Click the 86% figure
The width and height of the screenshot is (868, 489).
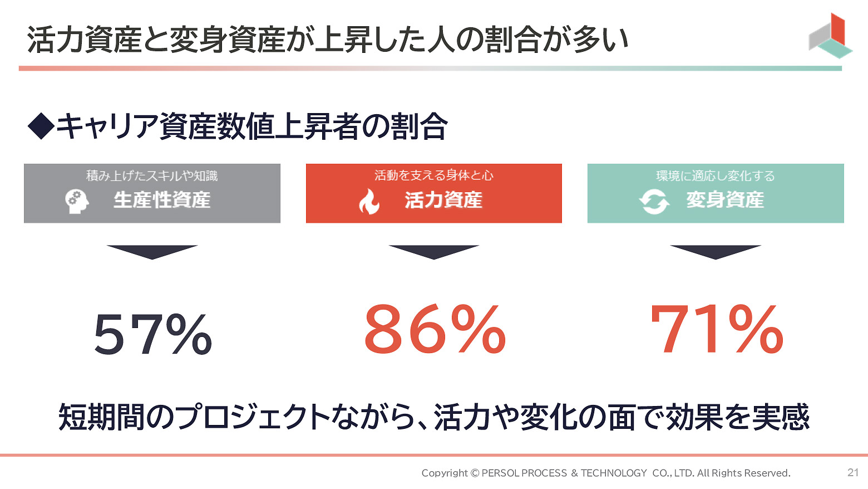(435, 330)
